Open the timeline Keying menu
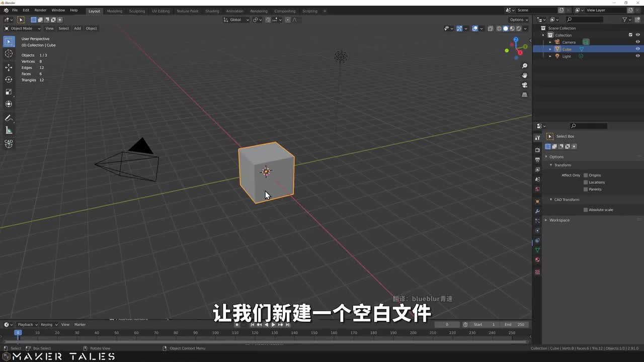The height and width of the screenshot is (362, 644). click(x=49, y=324)
